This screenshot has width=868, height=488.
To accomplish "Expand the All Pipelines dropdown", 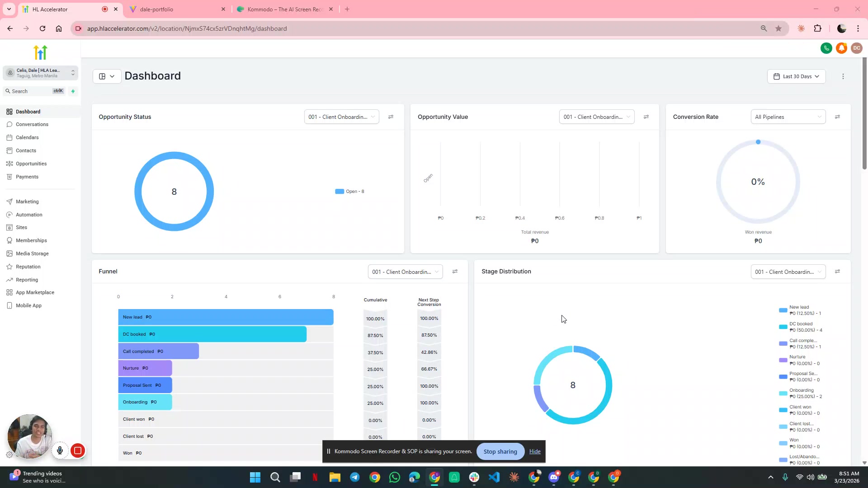I will point(788,117).
